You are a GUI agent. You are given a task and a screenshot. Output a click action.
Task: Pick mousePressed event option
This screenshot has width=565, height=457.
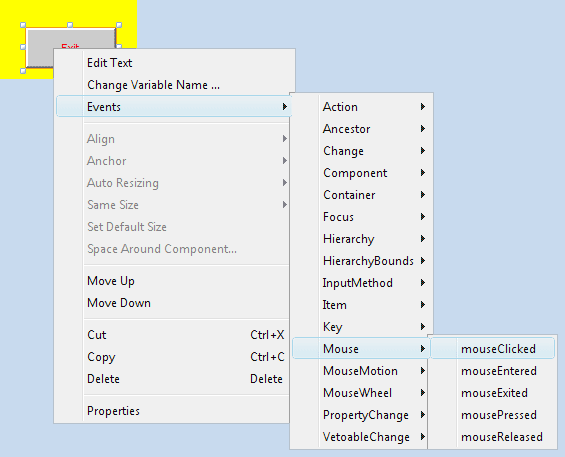click(492, 414)
